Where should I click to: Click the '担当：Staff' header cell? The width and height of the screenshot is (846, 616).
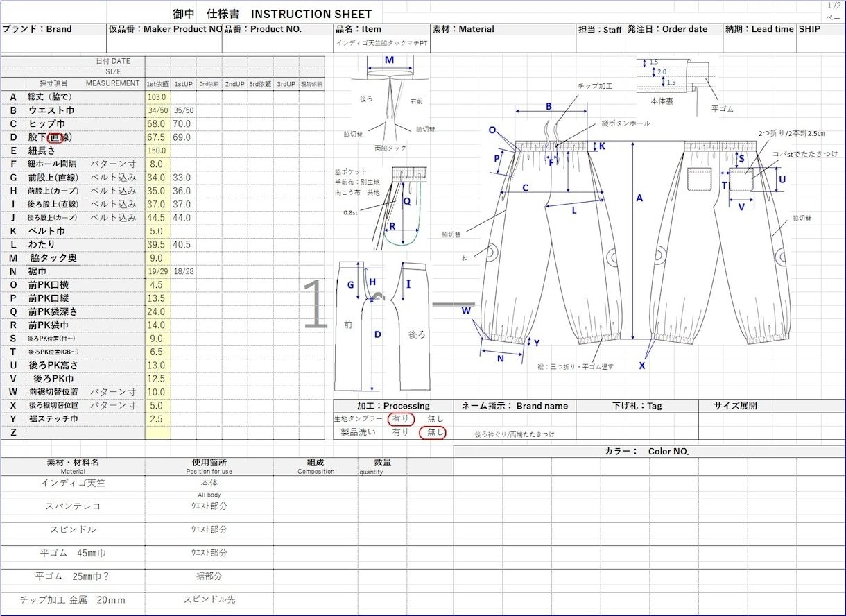pos(600,30)
